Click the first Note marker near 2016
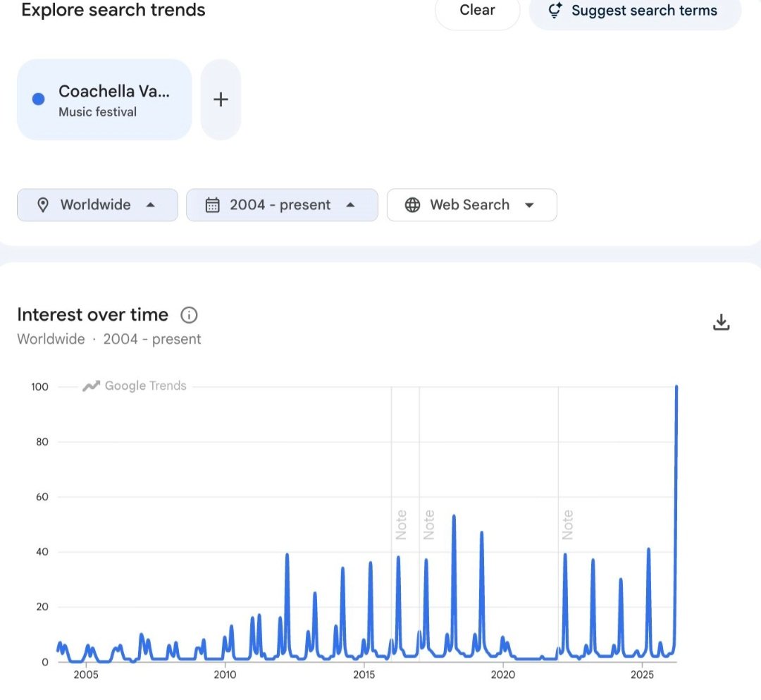Screen dimensions: 761x700 (401, 524)
